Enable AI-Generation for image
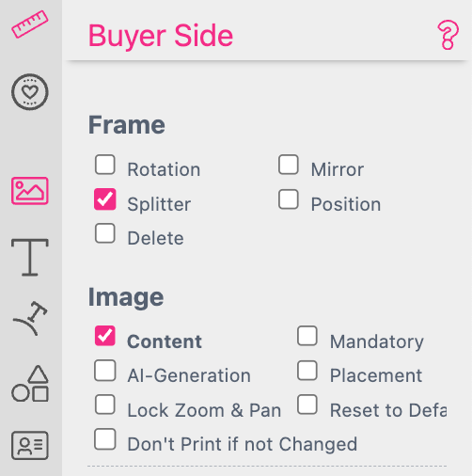The image size is (472, 476). click(105, 371)
